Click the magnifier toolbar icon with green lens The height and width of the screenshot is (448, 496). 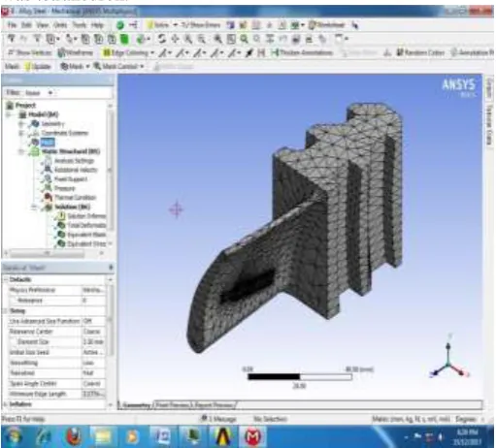pos(244,39)
